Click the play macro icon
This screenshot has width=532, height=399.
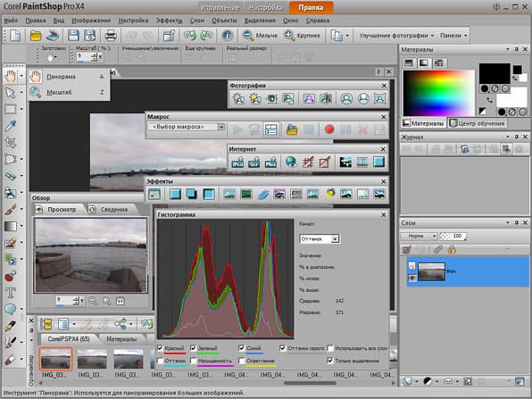point(237,129)
